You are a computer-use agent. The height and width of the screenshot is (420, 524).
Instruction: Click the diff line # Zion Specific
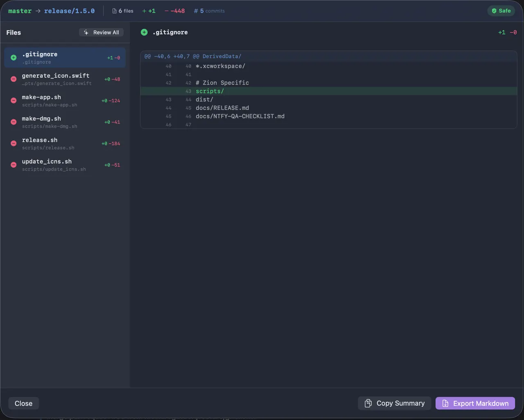tap(329, 83)
